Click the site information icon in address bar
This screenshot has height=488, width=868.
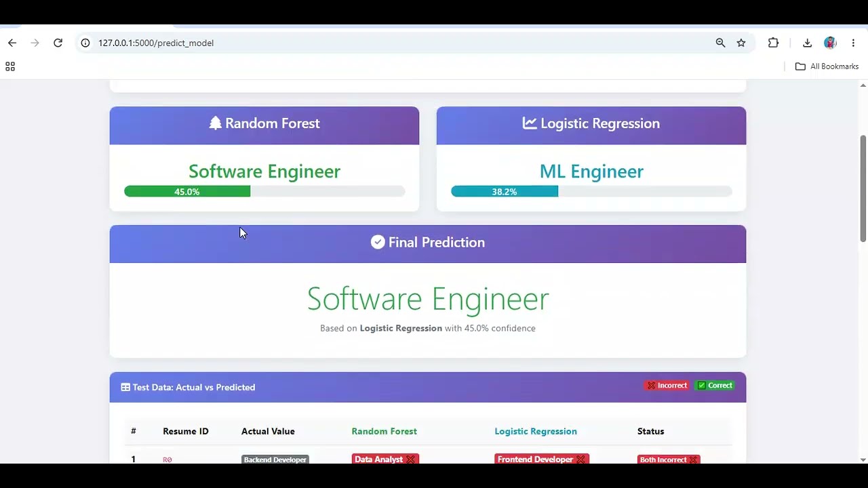pos(85,43)
